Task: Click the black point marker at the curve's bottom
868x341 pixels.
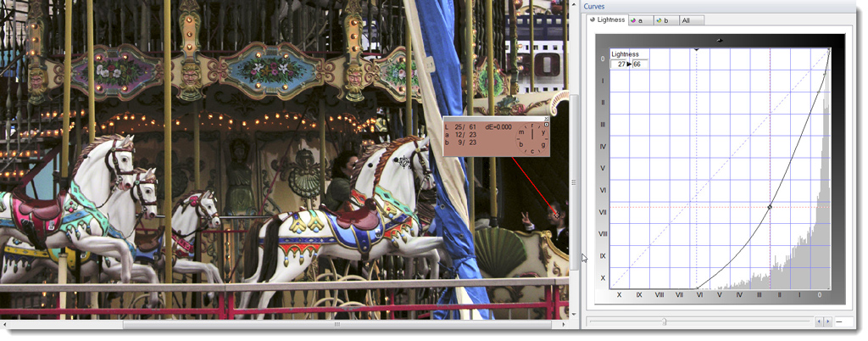Action: point(697,288)
